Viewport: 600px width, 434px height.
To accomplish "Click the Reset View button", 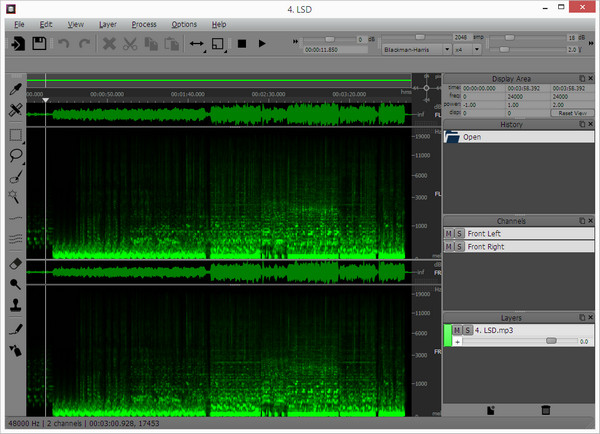I will pyautogui.click(x=571, y=112).
